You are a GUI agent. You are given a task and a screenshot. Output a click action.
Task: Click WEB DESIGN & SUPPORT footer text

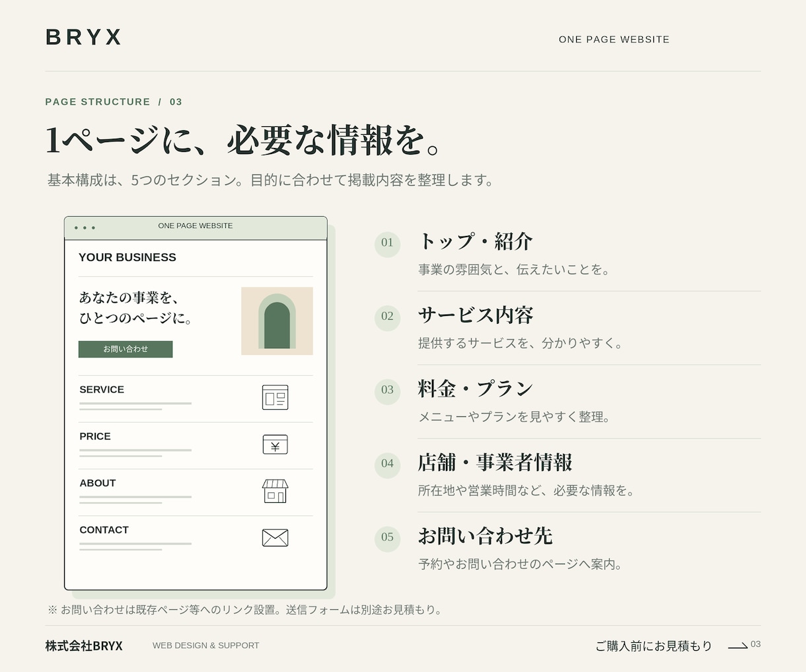tap(206, 646)
